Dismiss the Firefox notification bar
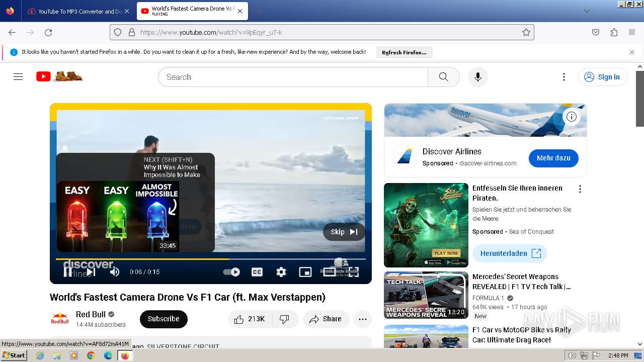The image size is (644, 362). coord(632,52)
